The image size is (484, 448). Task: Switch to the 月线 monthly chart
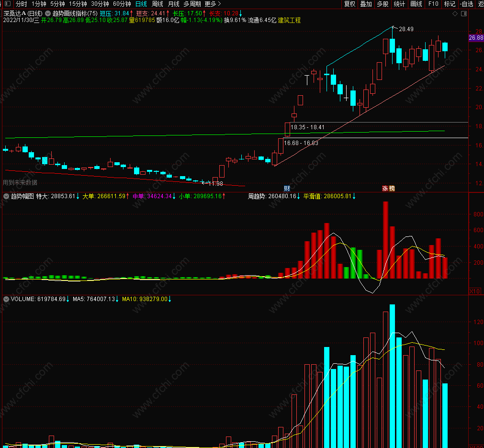click(x=173, y=4)
